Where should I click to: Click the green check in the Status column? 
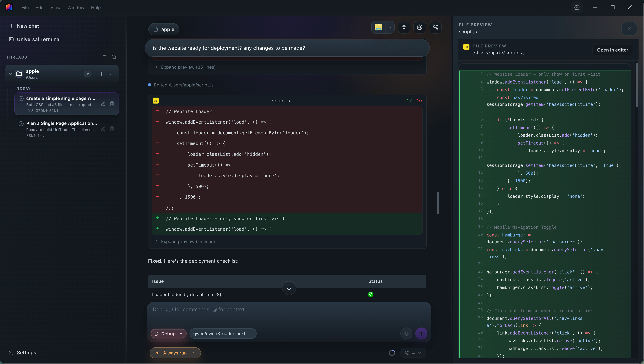[x=371, y=295]
